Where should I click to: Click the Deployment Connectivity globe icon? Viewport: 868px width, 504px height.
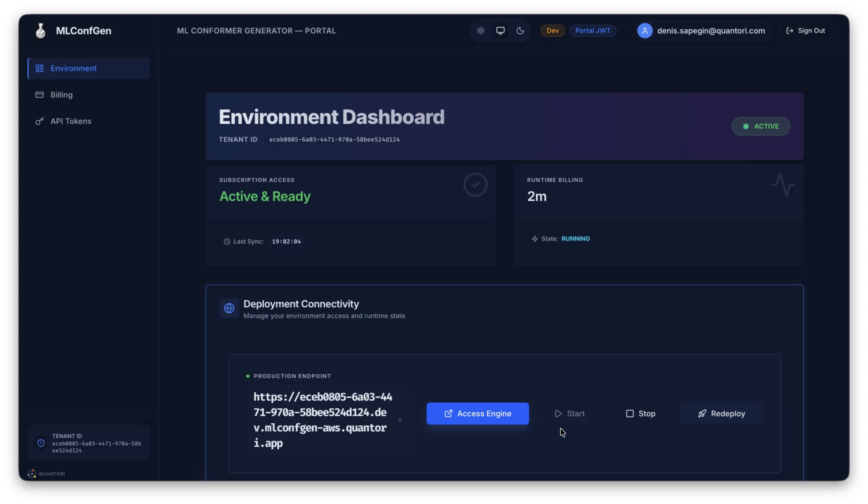click(x=229, y=308)
